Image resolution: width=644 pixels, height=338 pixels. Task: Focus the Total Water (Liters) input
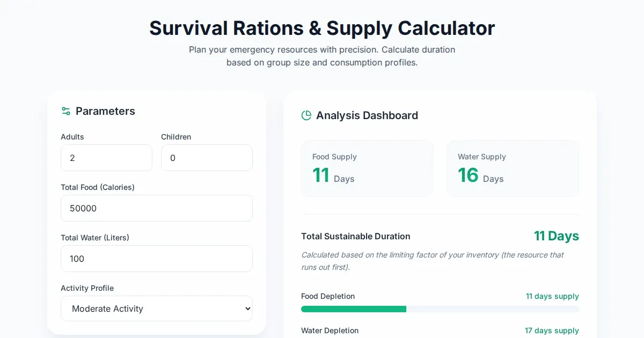(x=156, y=259)
